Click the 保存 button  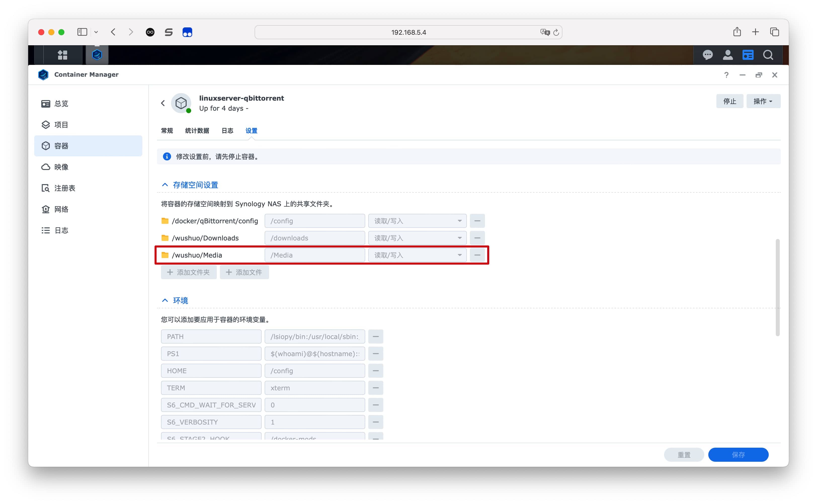(x=738, y=455)
